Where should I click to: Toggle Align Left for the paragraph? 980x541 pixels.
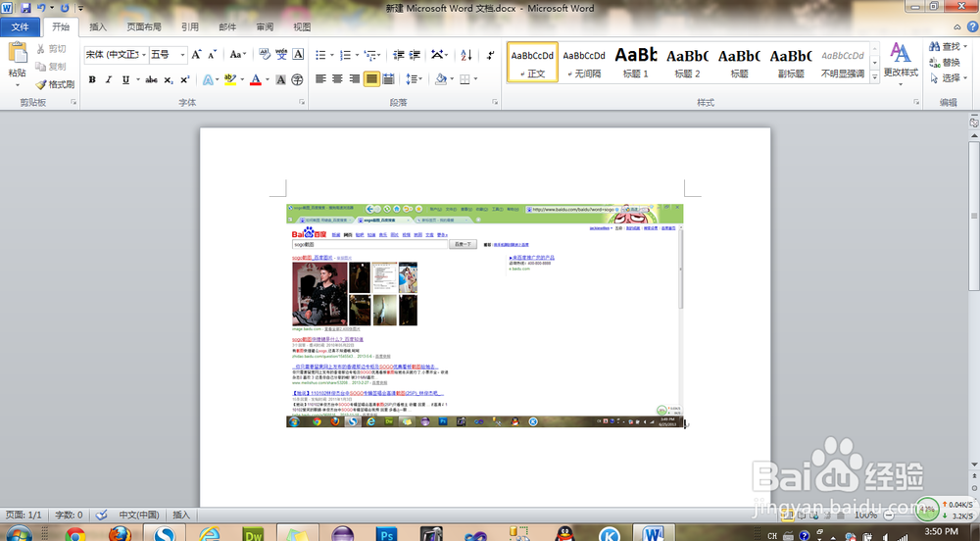click(x=320, y=79)
